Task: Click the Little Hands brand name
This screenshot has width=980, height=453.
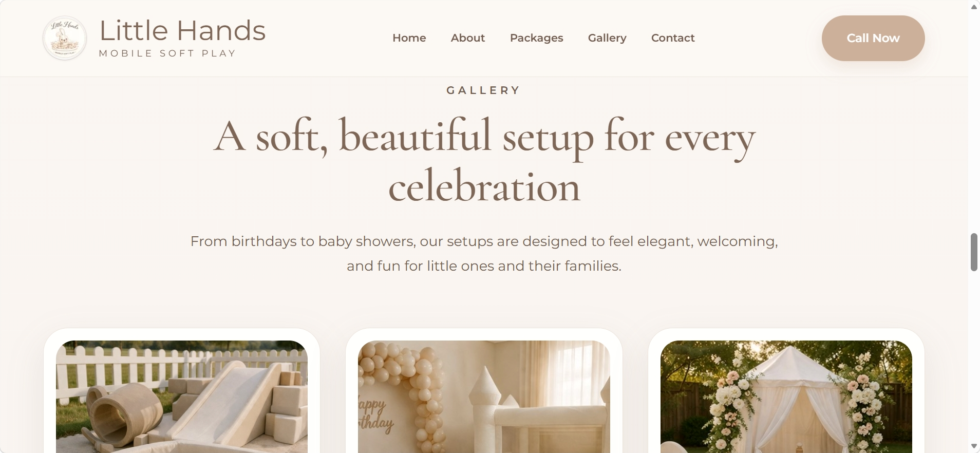Action: (182, 30)
